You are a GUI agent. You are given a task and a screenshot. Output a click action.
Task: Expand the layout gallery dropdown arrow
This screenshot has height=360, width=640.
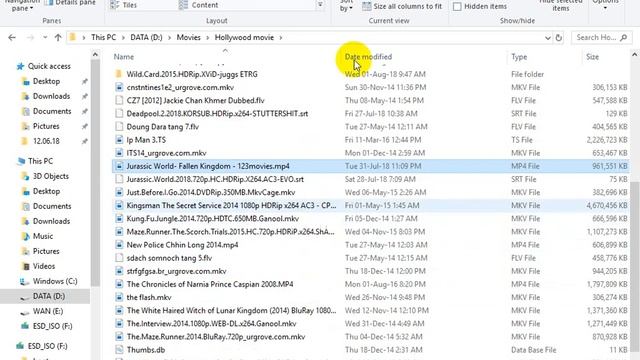320,5
